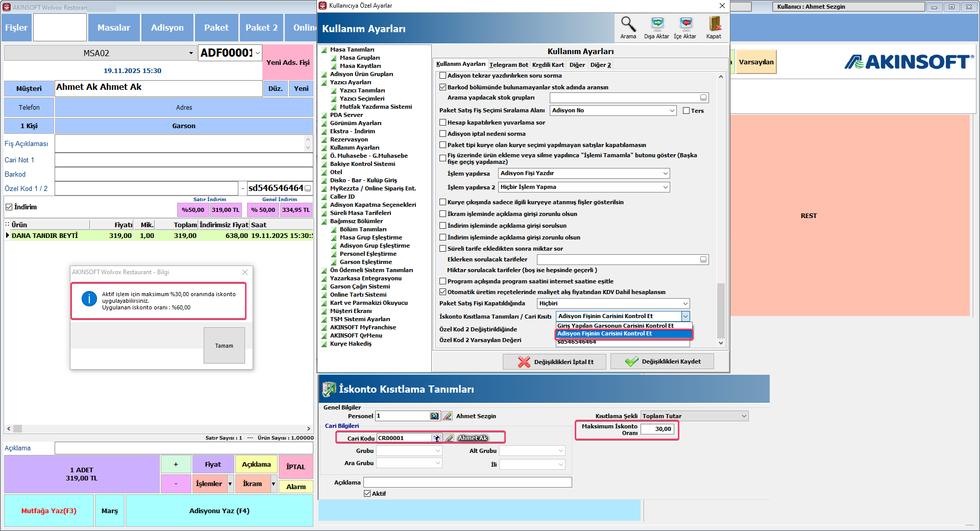Enable Hesap kapatılırken yuvarlama sor checkbox
This screenshot has height=531, width=980.
[x=443, y=123]
